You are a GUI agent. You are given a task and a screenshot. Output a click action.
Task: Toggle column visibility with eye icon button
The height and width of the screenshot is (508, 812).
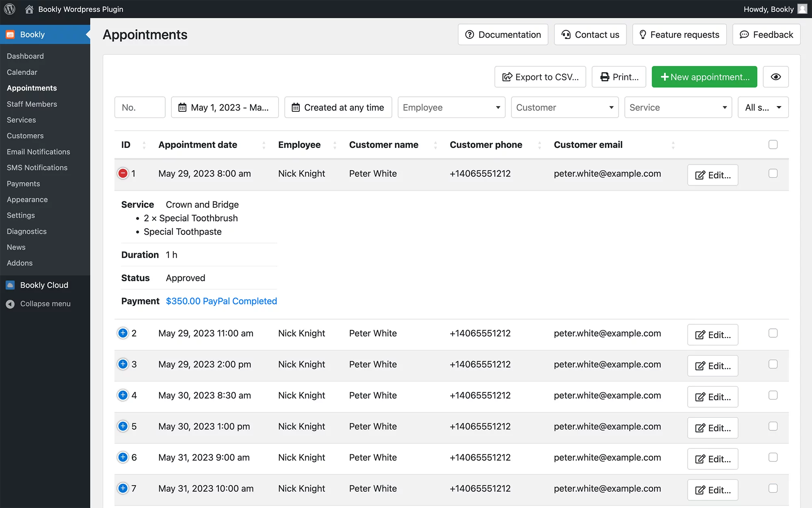click(x=775, y=77)
